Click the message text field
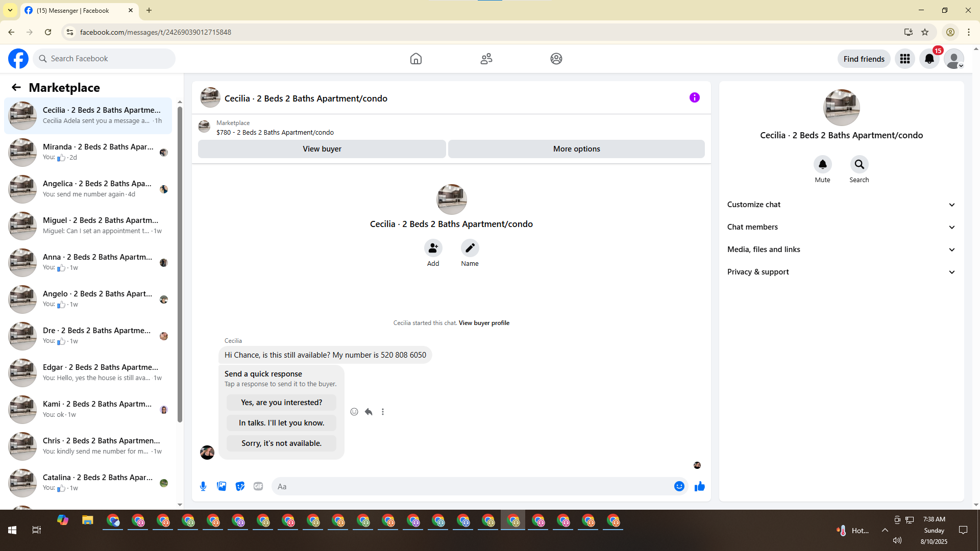This screenshot has height=551, width=980. pos(472,486)
